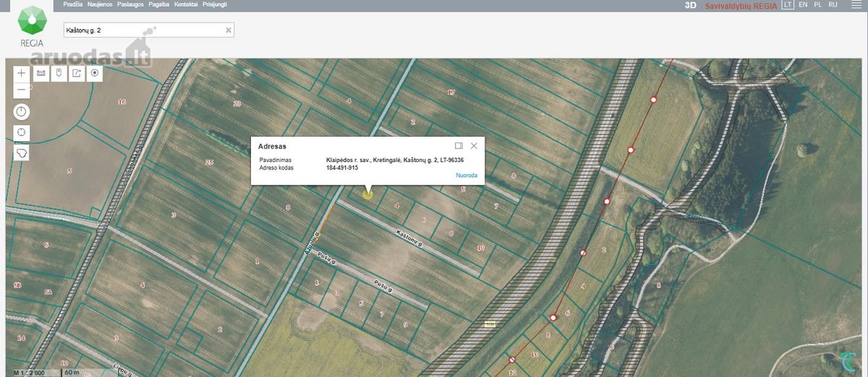
Task: Zoom in with the plus button
Action: (22, 73)
